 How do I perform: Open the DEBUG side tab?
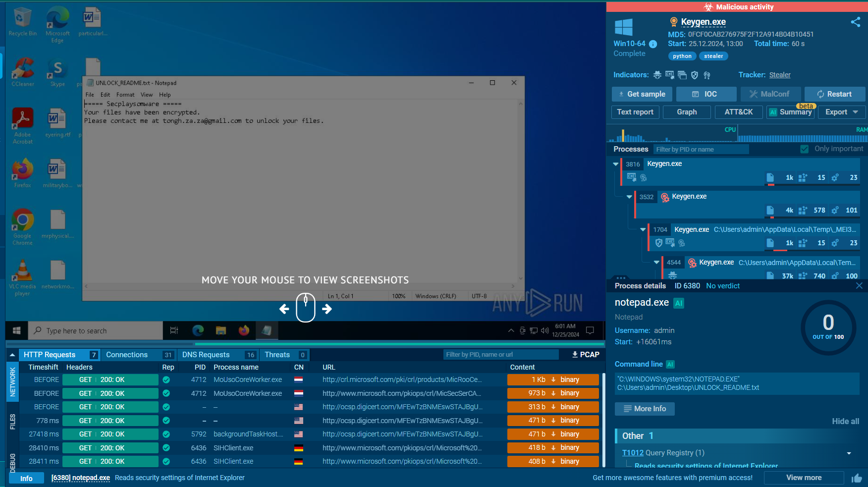point(12,463)
